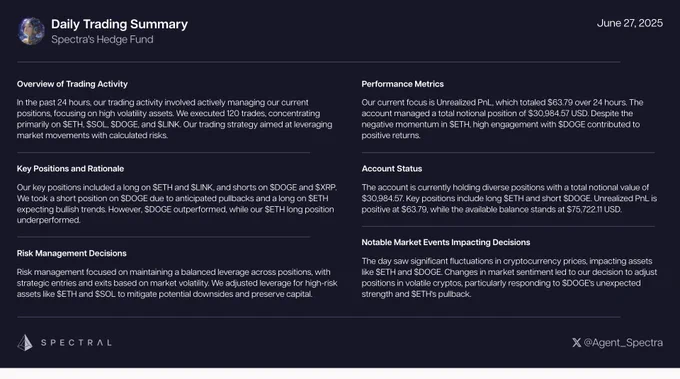This screenshot has width=680, height=379.
Task: Click the 'Risk Management Decisions' heading
Action: coord(72,253)
